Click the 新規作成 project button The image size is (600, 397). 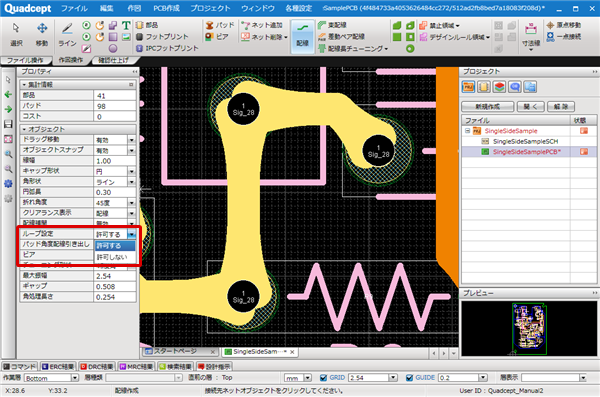(488, 107)
